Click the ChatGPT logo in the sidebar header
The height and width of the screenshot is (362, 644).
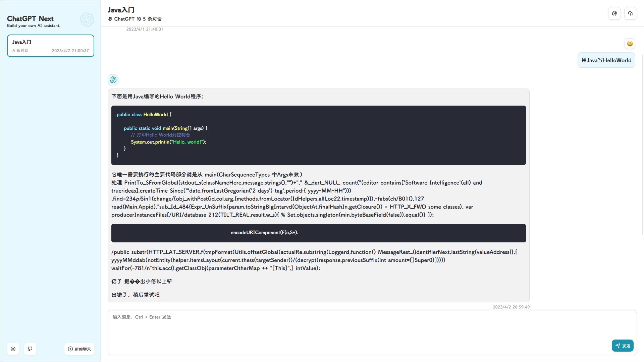87,20
